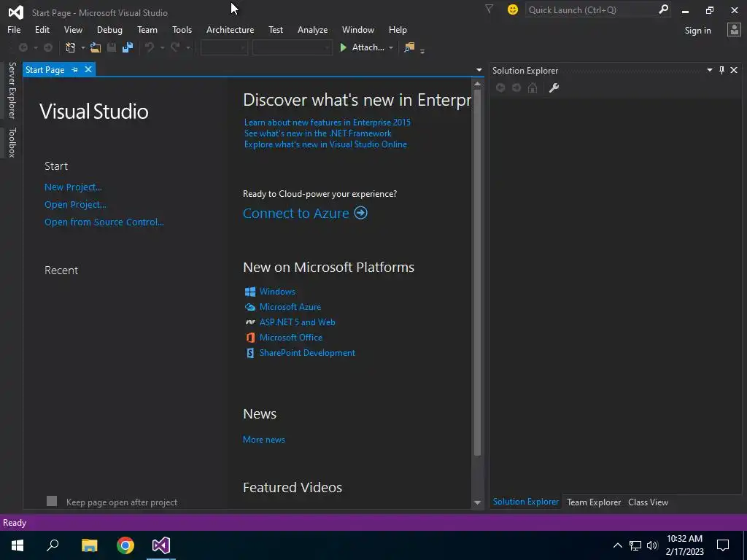
Task: Click the Undo toolbar icon
Action: pyautogui.click(x=150, y=47)
